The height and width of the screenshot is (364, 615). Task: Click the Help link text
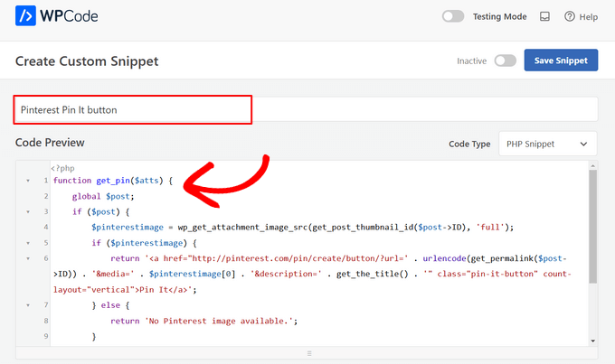(x=589, y=17)
